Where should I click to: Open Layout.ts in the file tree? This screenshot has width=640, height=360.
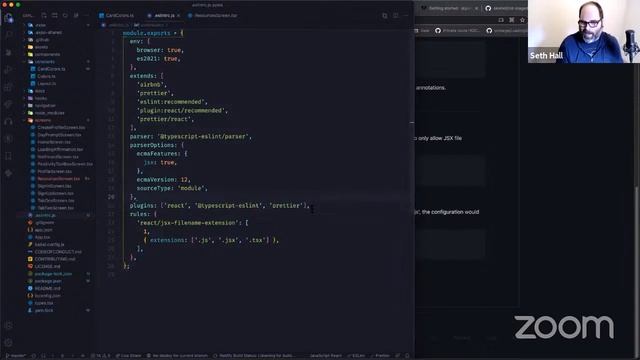(46, 84)
